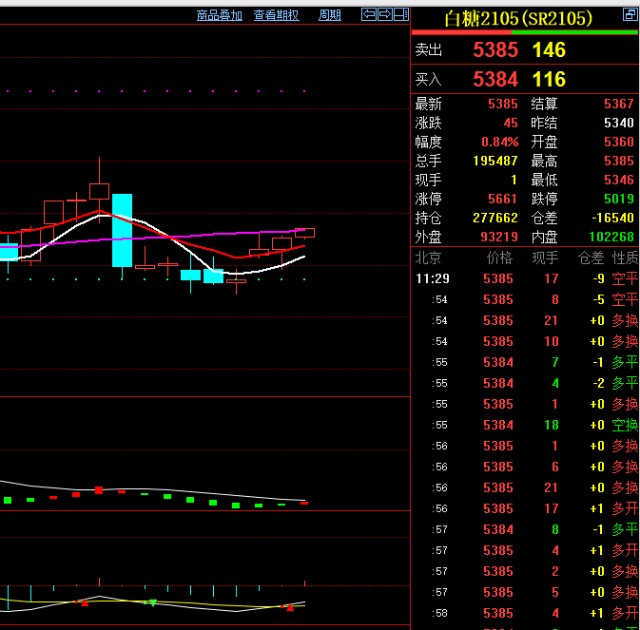Open the 查看期权 options link
Viewport: 640px width, 630px height.
tap(276, 15)
